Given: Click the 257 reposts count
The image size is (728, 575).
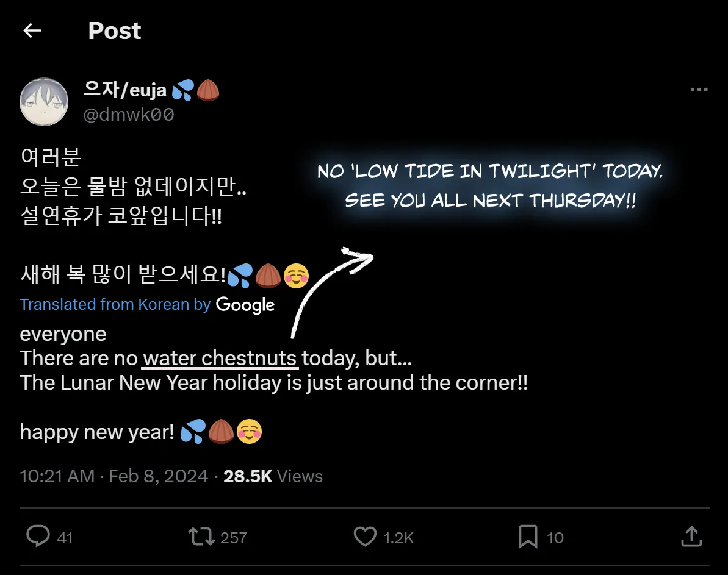Looking at the screenshot, I should pos(234,538).
